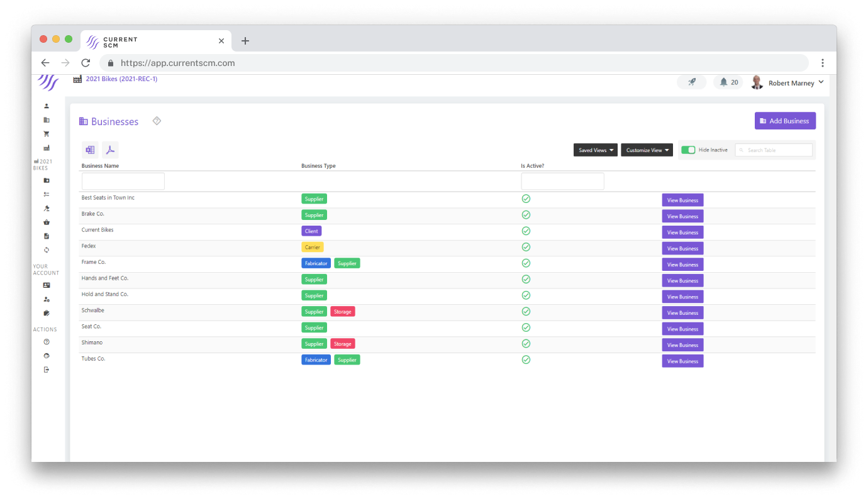This screenshot has height=499, width=868.
Task: Open the Customize View dropdown
Action: [646, 150]
